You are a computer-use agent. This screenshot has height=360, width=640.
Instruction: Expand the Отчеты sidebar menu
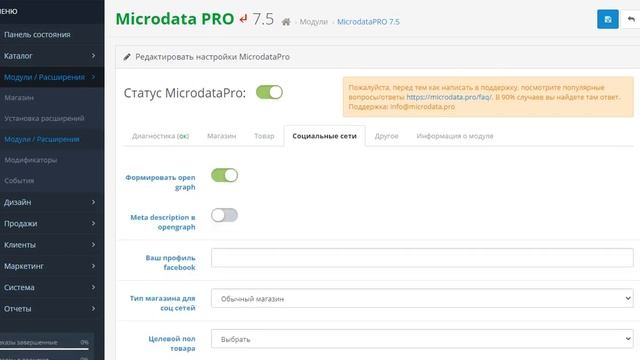click(52, 309)
